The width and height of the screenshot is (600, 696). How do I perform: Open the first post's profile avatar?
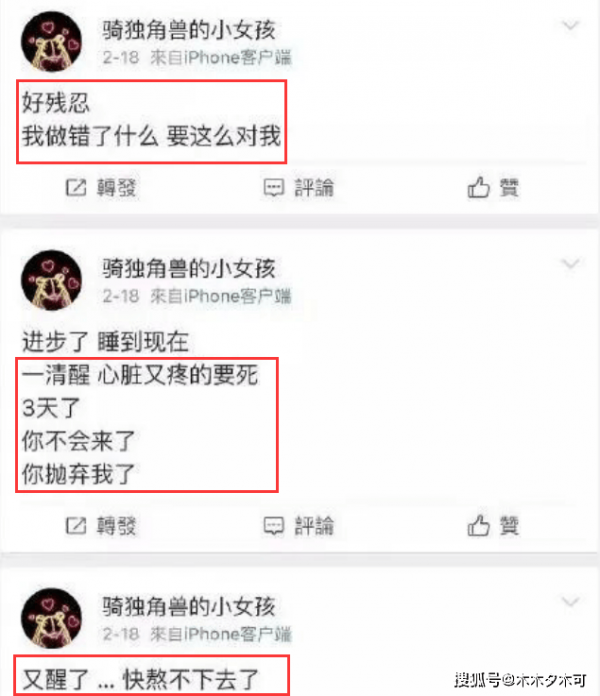coord(51,41)
